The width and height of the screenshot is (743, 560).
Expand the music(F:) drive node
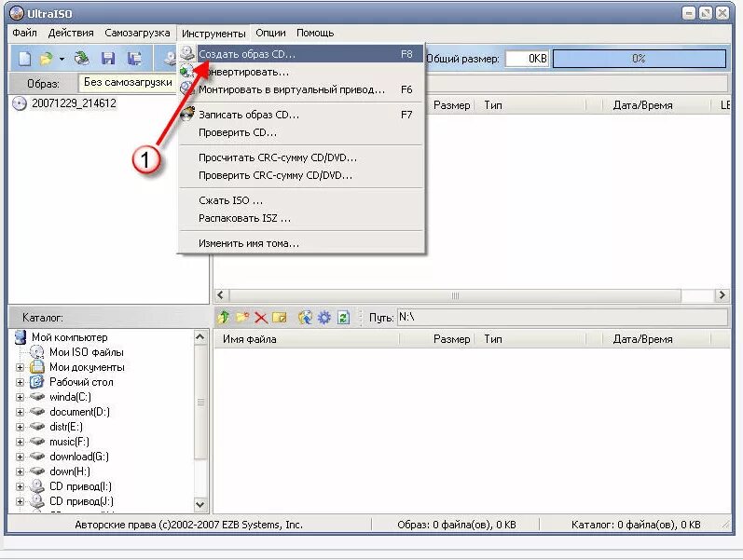(20, 442)
